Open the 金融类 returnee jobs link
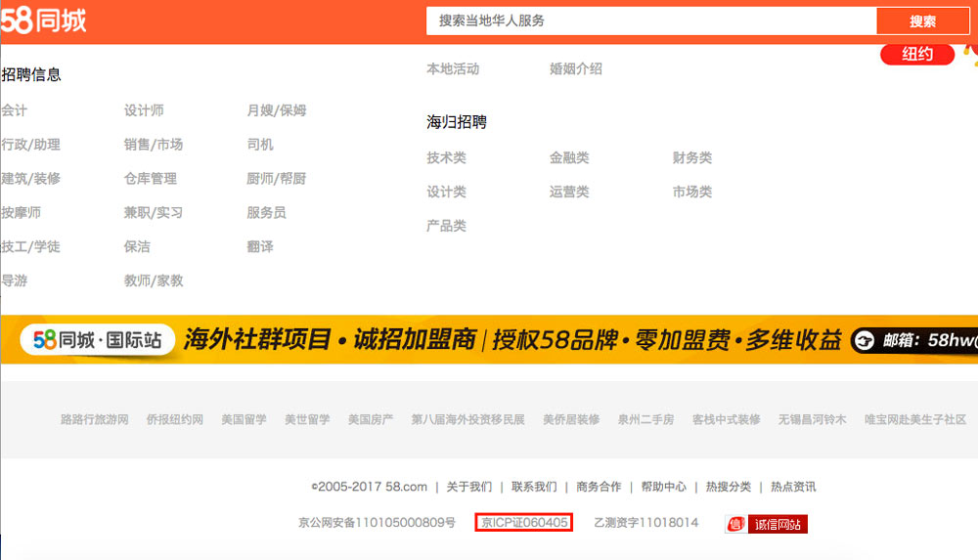The image size is (978, 560). click(x=569, y=158)
